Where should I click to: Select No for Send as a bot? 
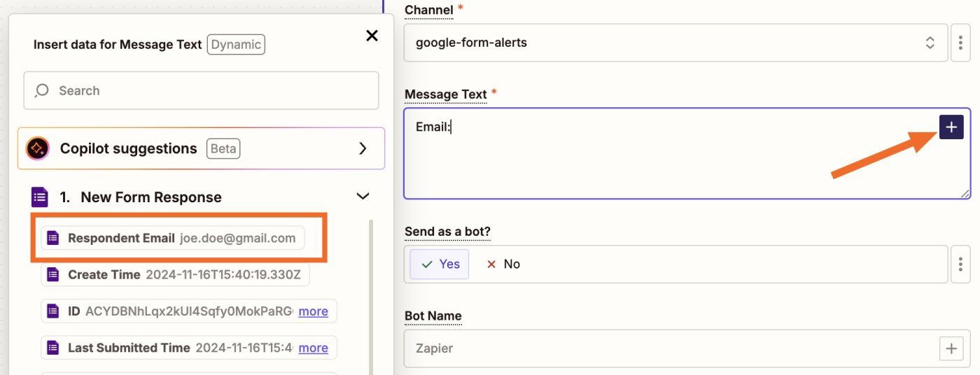[x=503, y=264]
